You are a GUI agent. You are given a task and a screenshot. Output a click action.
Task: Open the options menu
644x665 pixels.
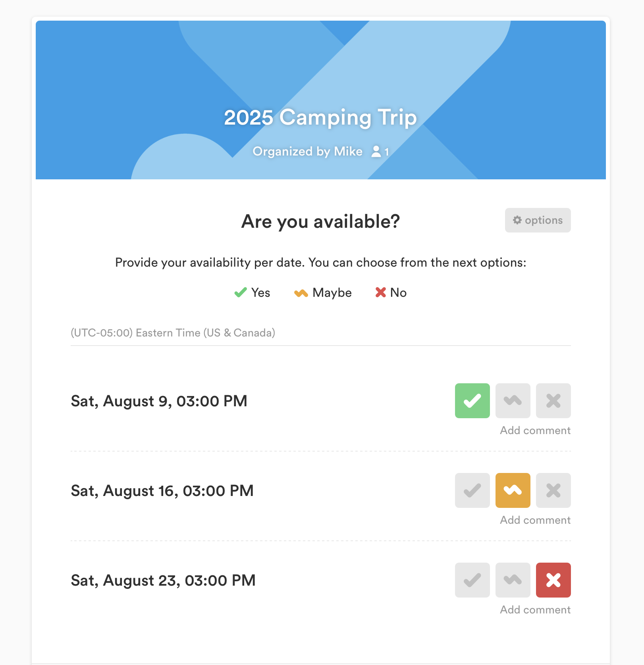pyautogui.click(x=538, y=220)
